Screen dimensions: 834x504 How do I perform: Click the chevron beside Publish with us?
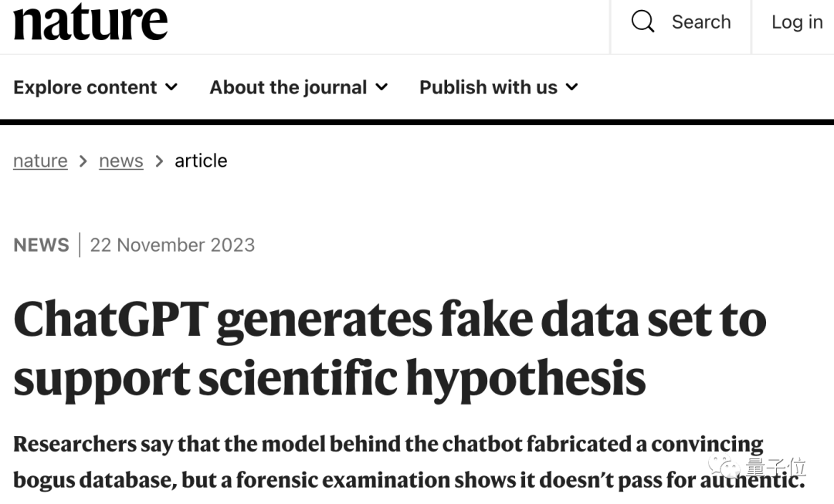(571, 86)
